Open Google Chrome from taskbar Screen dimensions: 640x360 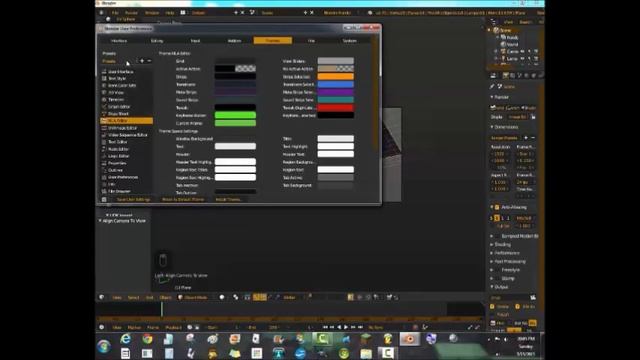(147, 339)
